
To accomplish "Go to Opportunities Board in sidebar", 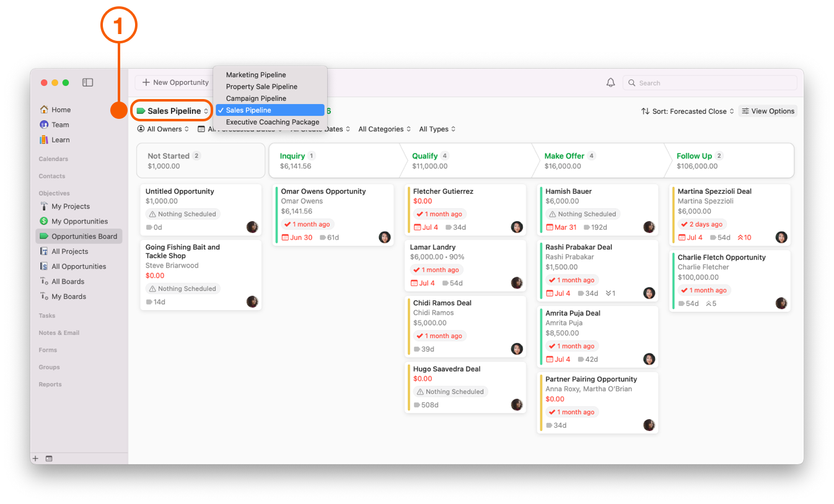I will 79,236.
